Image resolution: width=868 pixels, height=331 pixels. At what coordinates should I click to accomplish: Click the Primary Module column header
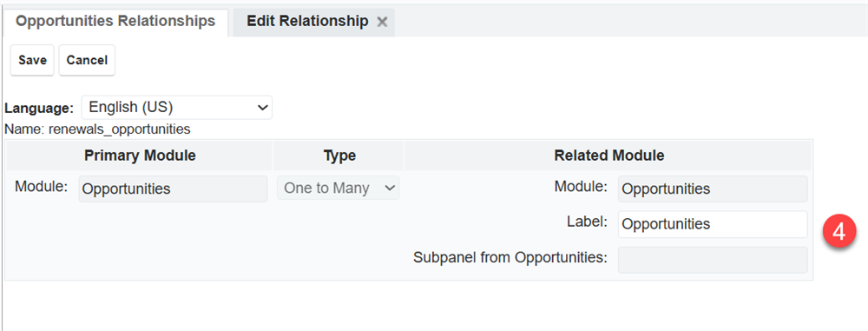140,156
